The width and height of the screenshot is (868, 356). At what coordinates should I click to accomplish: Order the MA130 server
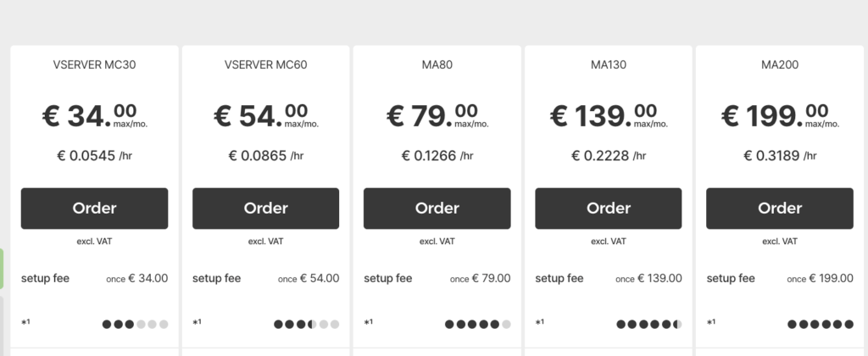coord(609,209)
